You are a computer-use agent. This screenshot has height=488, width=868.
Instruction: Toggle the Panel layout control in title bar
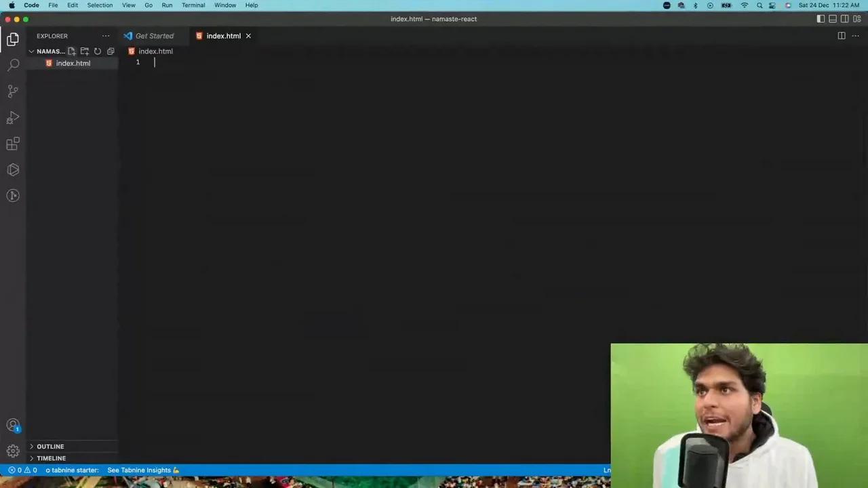point(833,19)
